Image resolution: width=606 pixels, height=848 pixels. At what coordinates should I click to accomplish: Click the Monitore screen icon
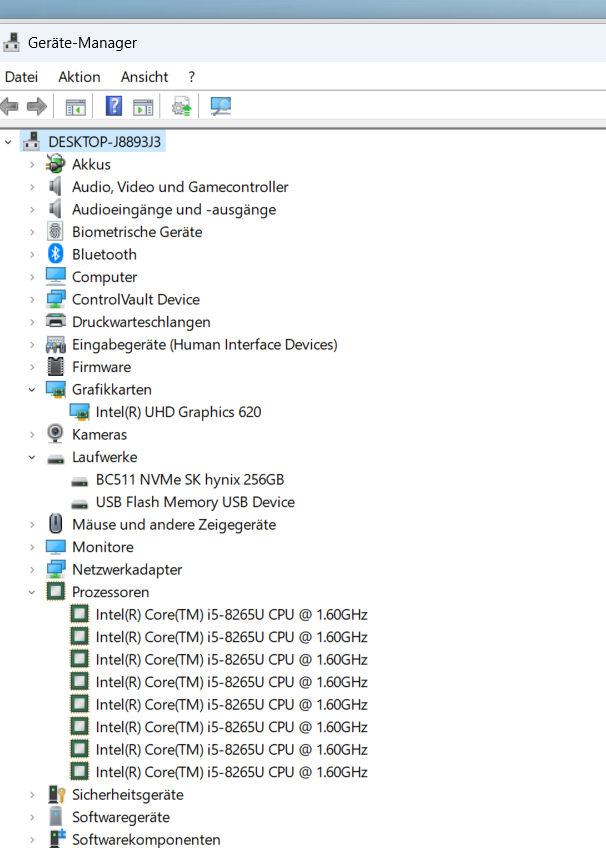coord(55,547)
